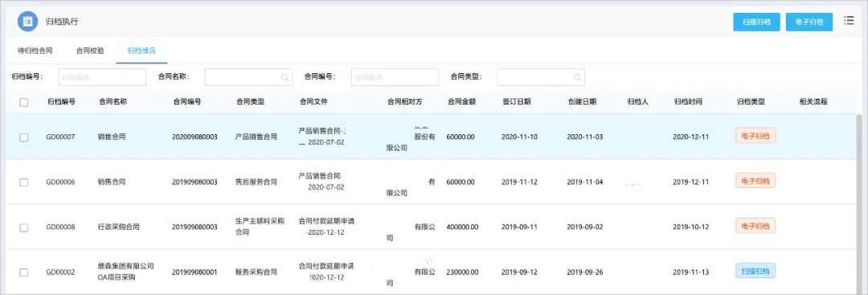
Task: Click 电子归档 tag in row GD00008
Action: tap(755, 226)
